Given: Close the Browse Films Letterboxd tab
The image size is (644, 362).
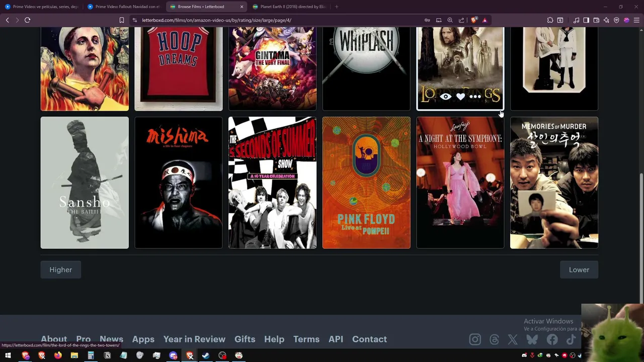Looking at the screenshot, I should (x=242, y=7).
